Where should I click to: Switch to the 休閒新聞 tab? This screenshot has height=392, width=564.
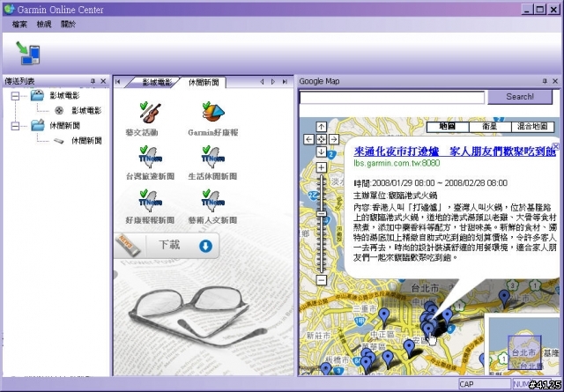click(204, 82)
